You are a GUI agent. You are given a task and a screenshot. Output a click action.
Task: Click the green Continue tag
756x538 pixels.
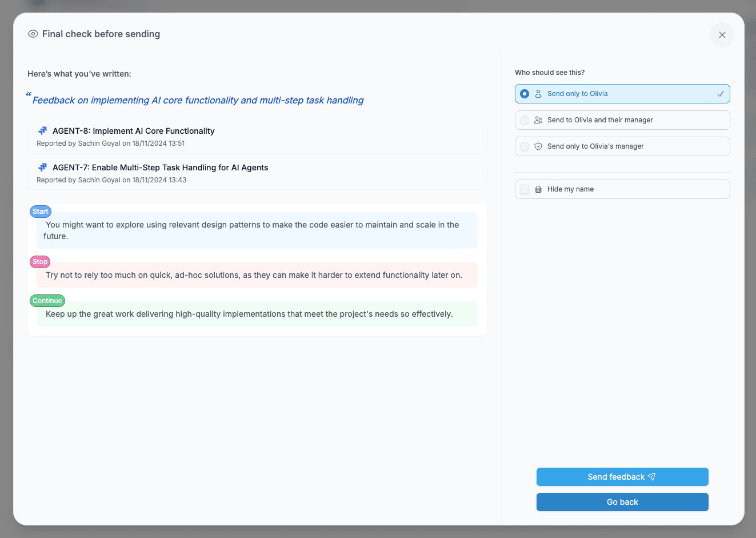click(x=47, y=301)
